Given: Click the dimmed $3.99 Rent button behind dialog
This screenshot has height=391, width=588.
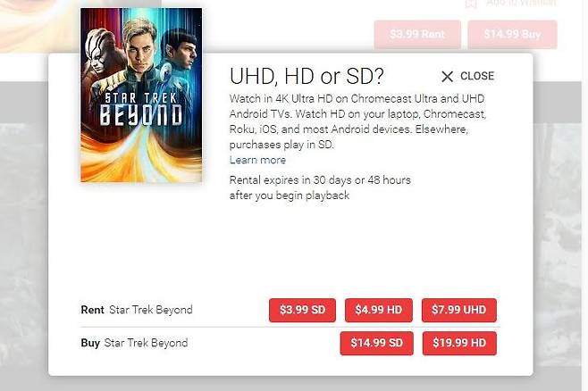Looking at the screenshot, I should [417, 35].
